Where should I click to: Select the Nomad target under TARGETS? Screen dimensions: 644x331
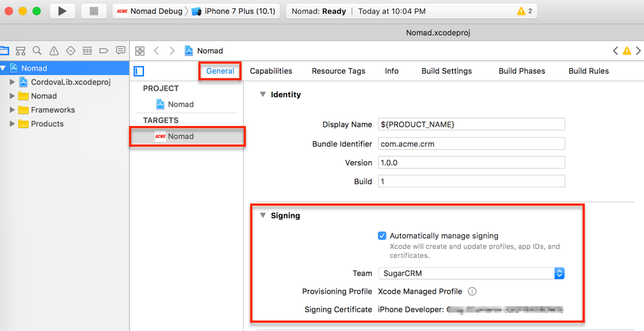pyautogui.click(x=187, y=137)
